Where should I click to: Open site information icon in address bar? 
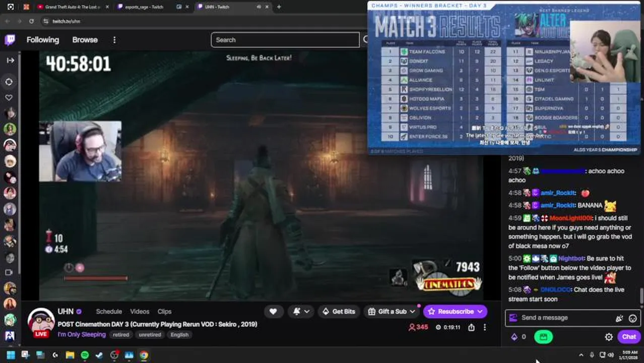click(x=46, y=21)
